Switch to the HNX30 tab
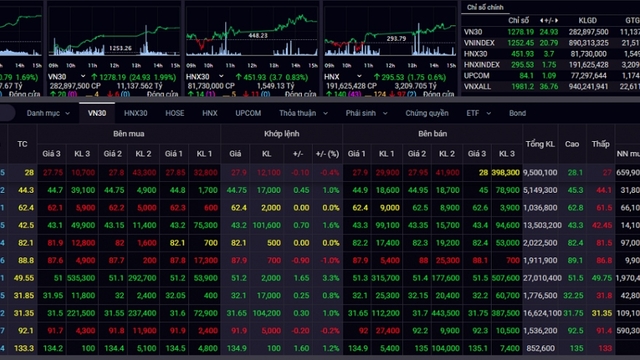 coord(136,113)
